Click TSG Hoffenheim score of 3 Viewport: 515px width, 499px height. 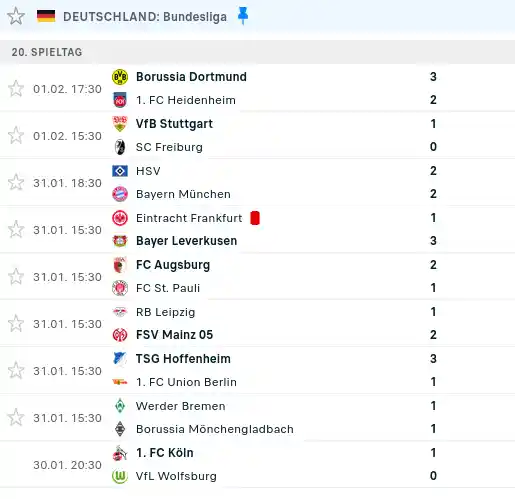pyautogui.click(x=433, y=359)
